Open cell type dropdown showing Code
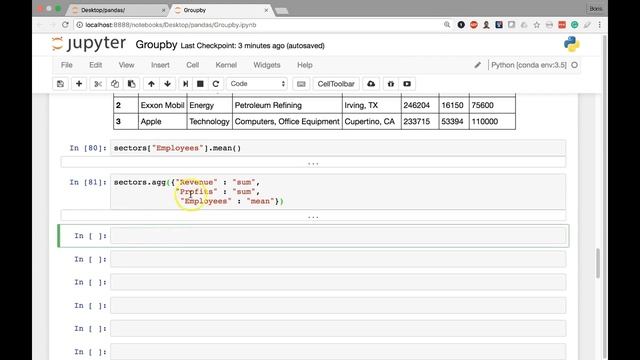This screenshot has height=360, width=640. [257, 84]
